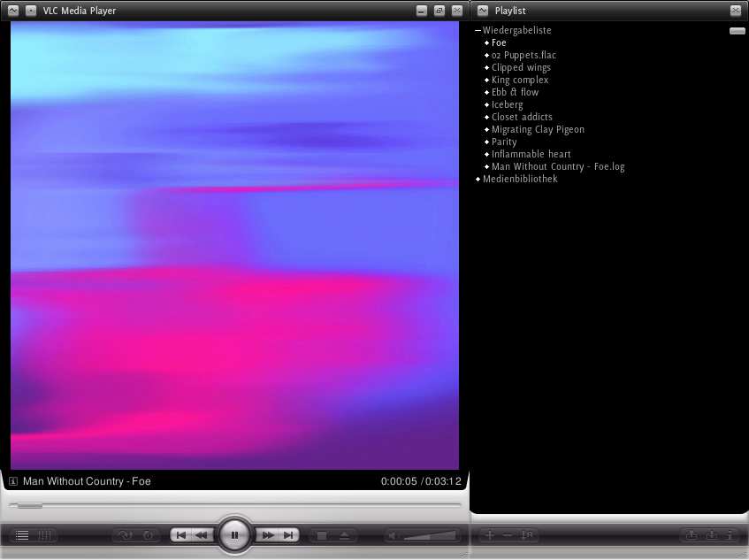Select 'Migrating Clay Pigeon' in the playlist
The image size is (749, 560).
[x=538, y=130]
